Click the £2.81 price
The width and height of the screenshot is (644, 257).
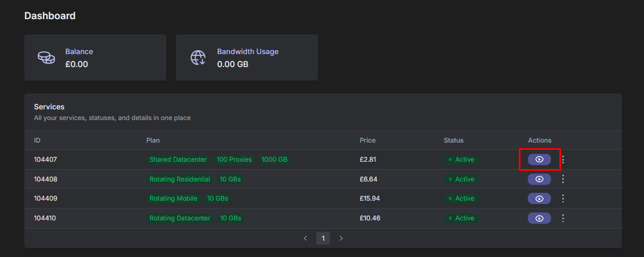point(368,159)
